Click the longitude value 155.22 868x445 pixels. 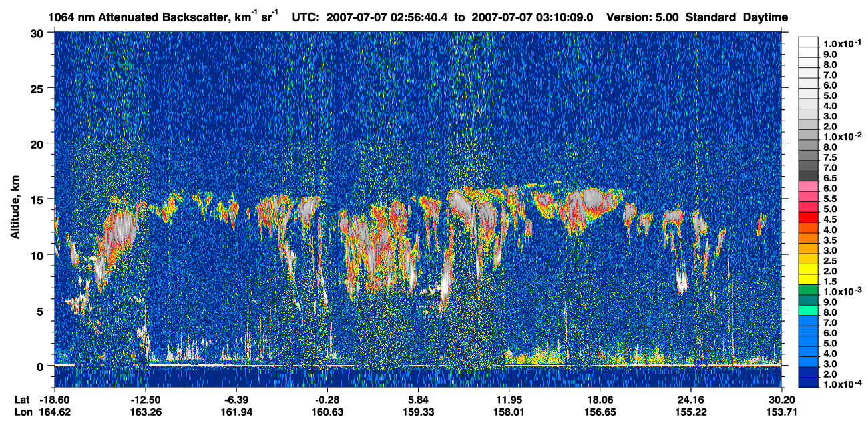(x=690, y=412)
